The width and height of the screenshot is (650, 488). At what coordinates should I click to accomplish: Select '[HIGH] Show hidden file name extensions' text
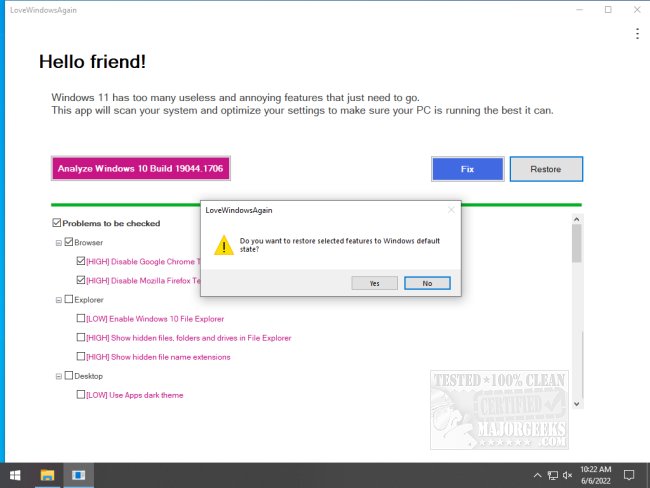pos(158,357)
